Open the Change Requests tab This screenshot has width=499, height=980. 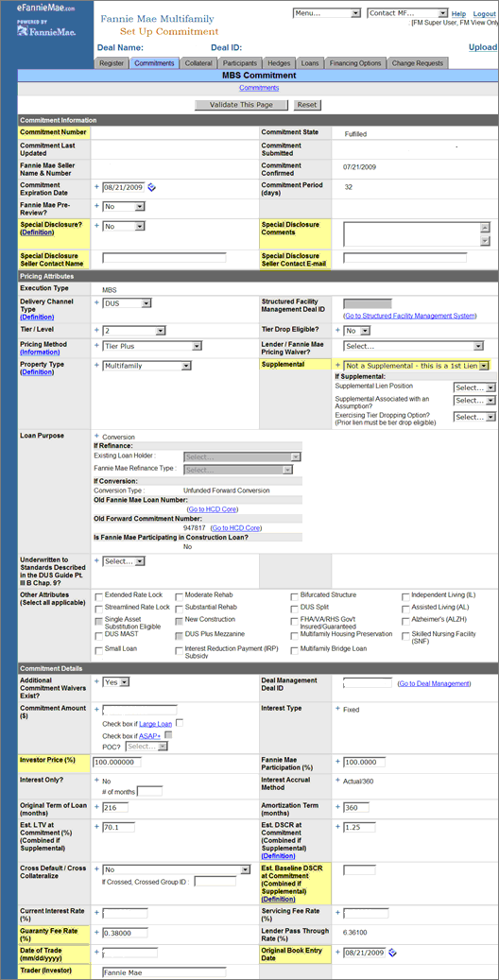pos(417,63)
